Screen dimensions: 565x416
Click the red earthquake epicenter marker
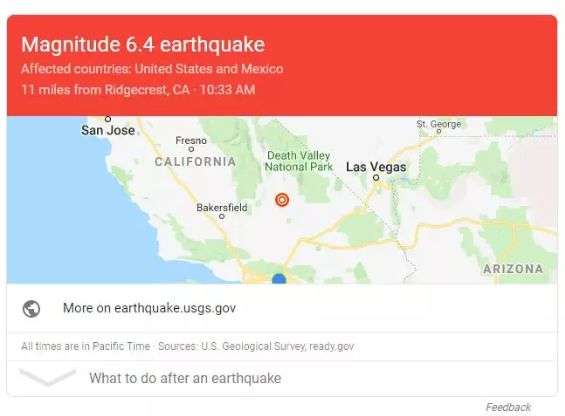[x=282, y=199]
